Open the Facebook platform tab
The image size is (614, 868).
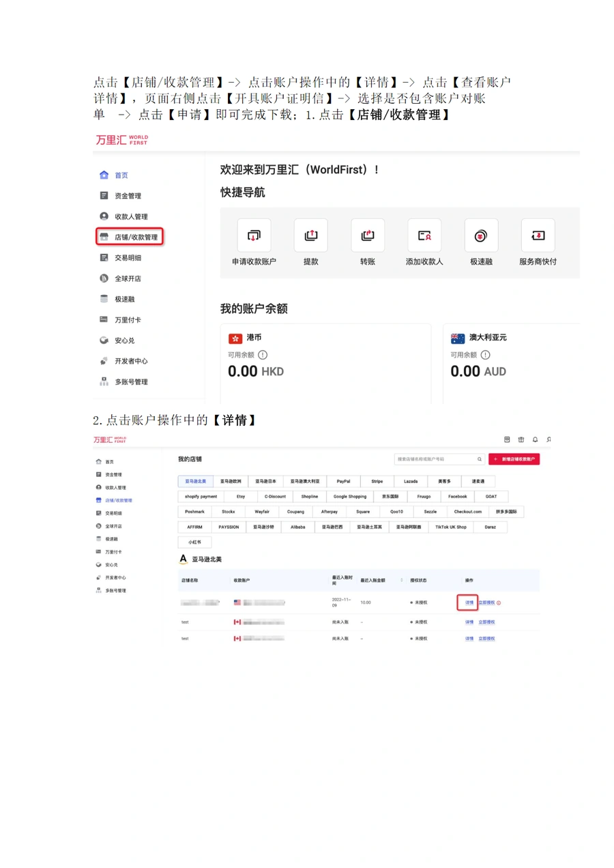458,497
